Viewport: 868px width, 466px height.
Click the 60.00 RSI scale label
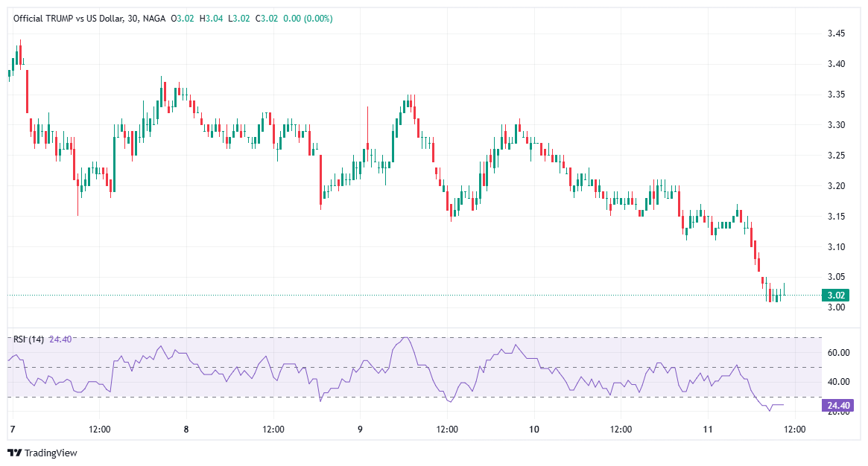tap(839, 353)
